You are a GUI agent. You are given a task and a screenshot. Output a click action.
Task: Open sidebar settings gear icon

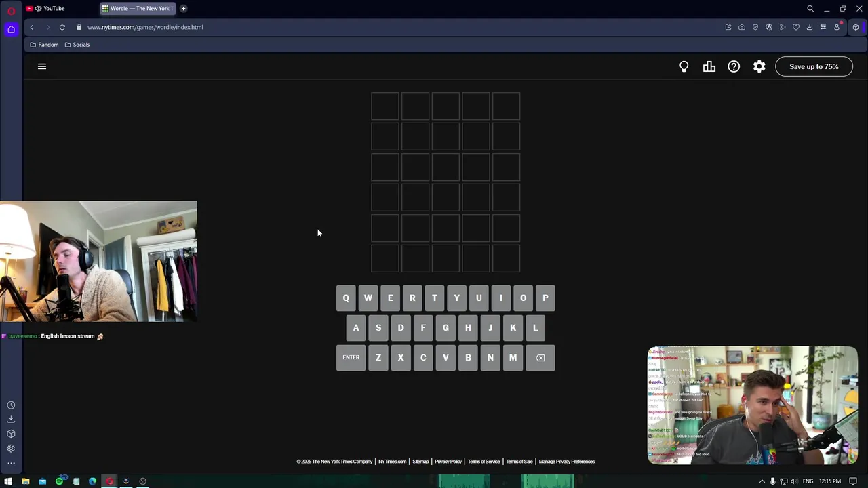(x=11, y=449)
